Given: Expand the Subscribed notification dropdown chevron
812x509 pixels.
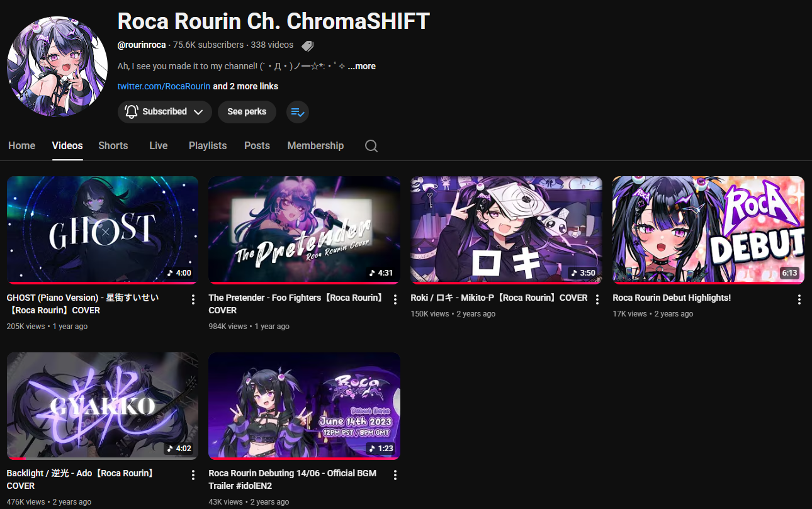Looking at the screenshot, I should click(x=198, y=112).
